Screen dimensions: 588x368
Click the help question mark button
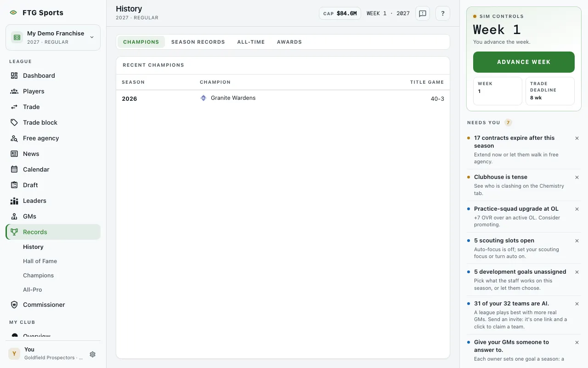443,13
